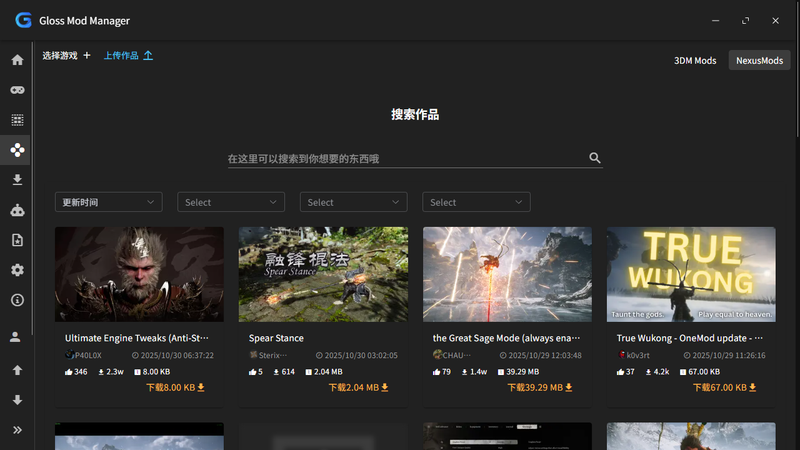Focus the mod search input field
This screenshot has width=800, height=450.
tap(415, 159)
